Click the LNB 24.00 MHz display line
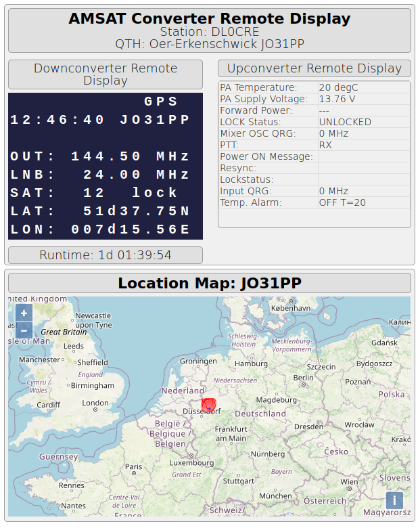Viewport: 420px width, 528px height. coord(100,175)
